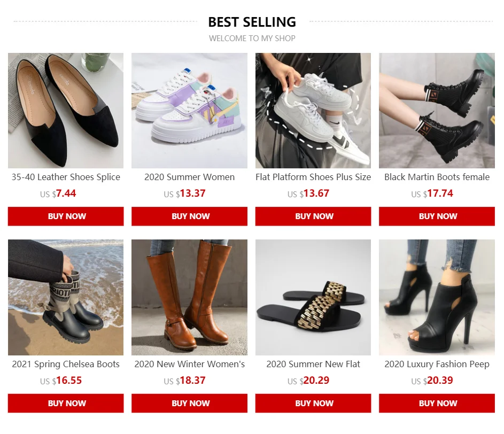Click BUY NOW under 2020 Summer Women
The height and width of the screenshot is (434, 504).
[189, 216]
